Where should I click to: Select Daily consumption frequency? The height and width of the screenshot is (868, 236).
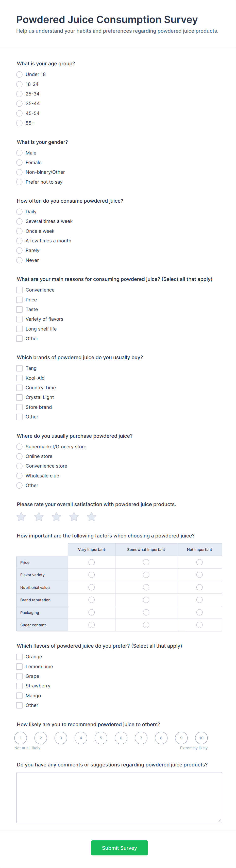(x=19, y=211)
